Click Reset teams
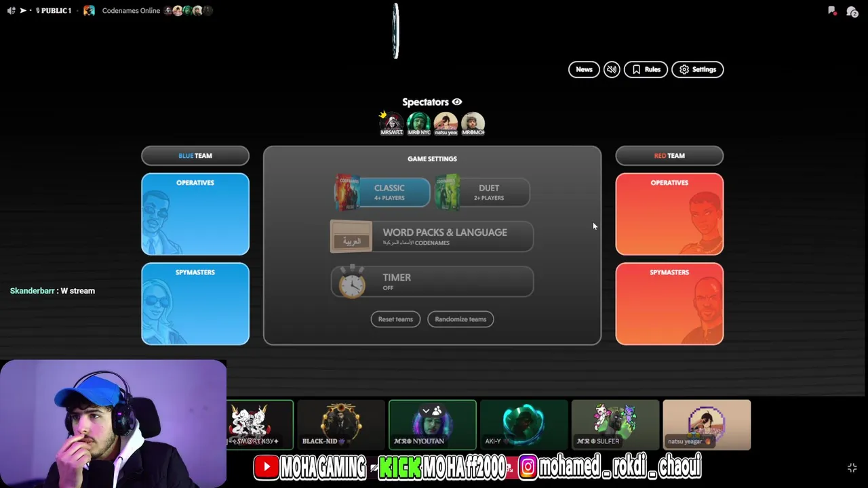868x488 pixels. point(395,319)
